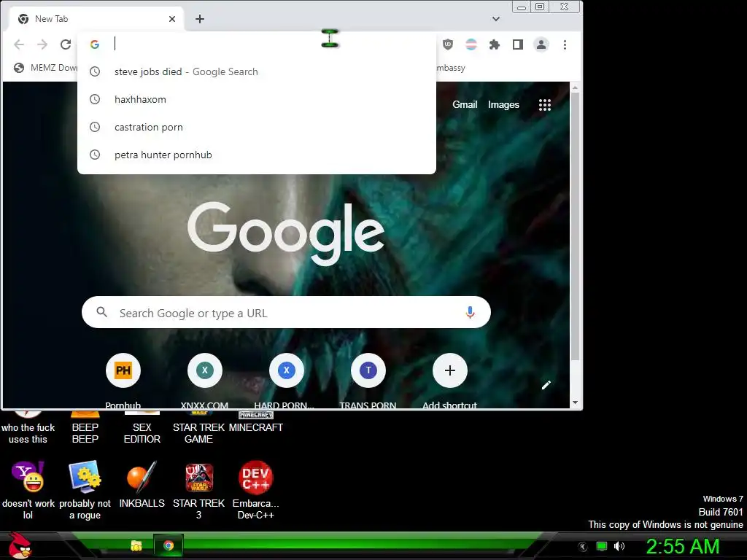
Task: Open the Gmail link
Action: point(465,105)
